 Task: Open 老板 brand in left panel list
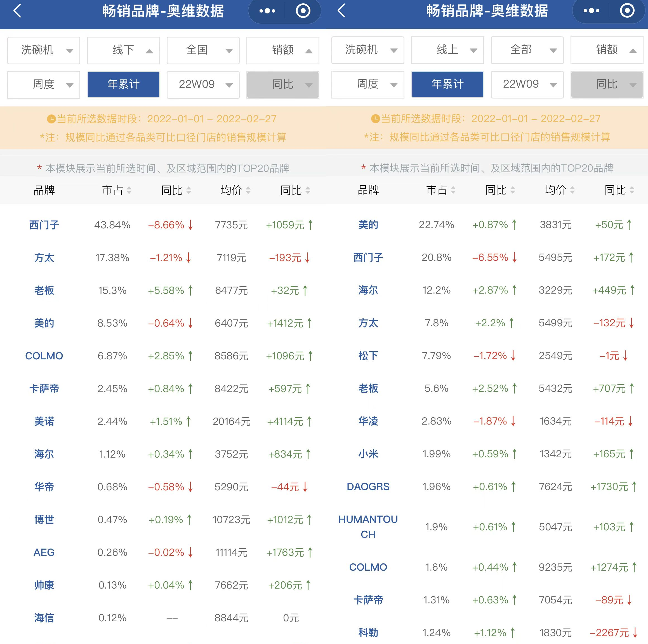point(44,290)
